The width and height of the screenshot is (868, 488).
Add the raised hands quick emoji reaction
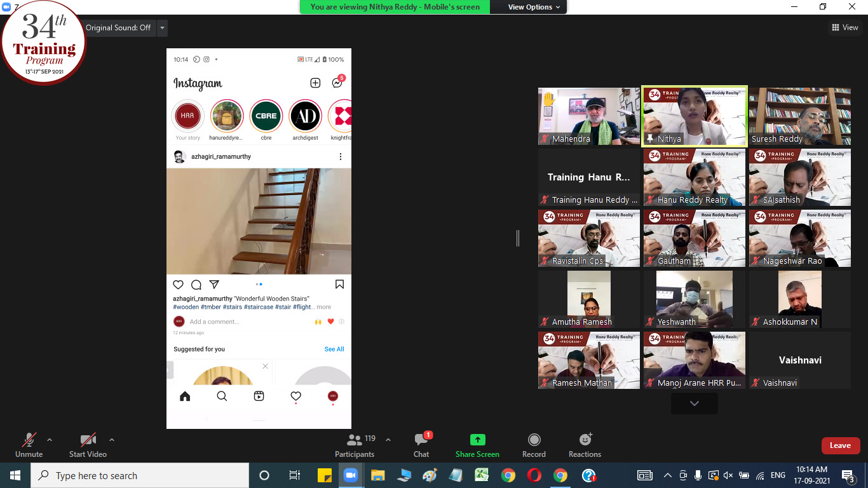[318, 322]
